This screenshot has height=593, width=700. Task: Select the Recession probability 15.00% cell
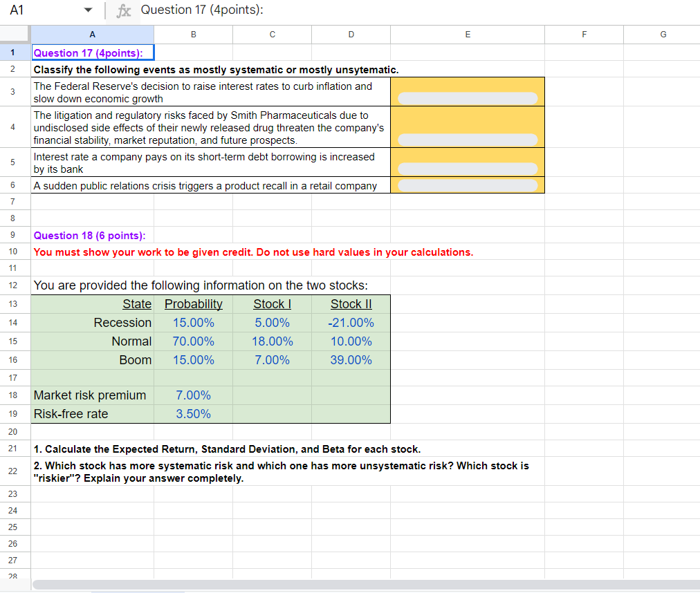(194, 323)
